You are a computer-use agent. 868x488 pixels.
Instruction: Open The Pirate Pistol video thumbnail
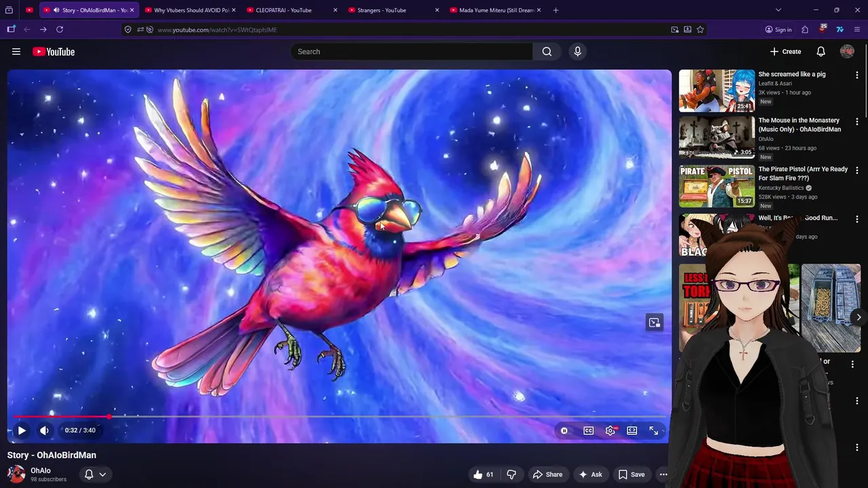[717, 186]
